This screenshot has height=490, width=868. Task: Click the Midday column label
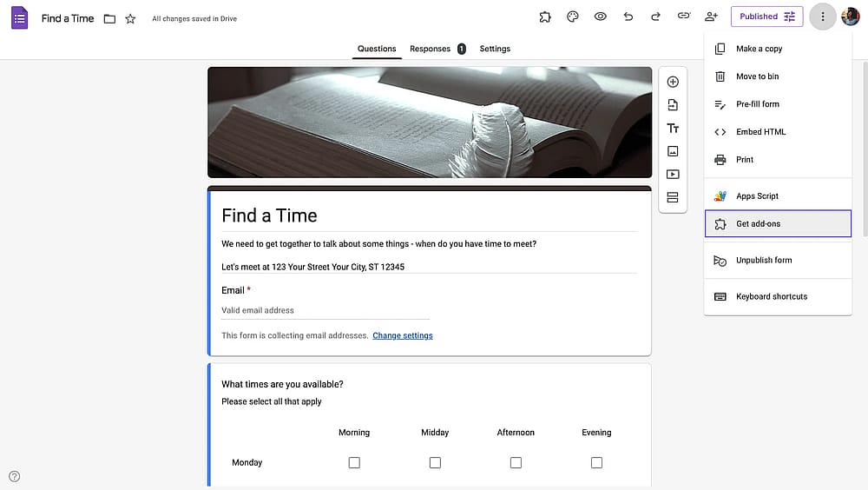(435, 433)
